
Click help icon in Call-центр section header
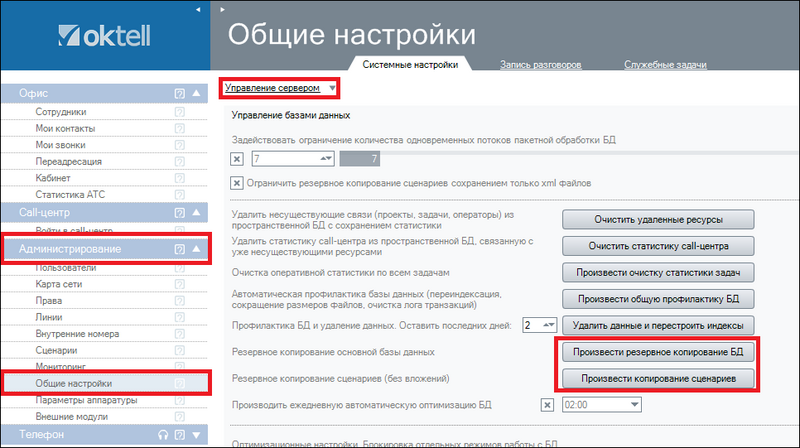coord(179,212)
